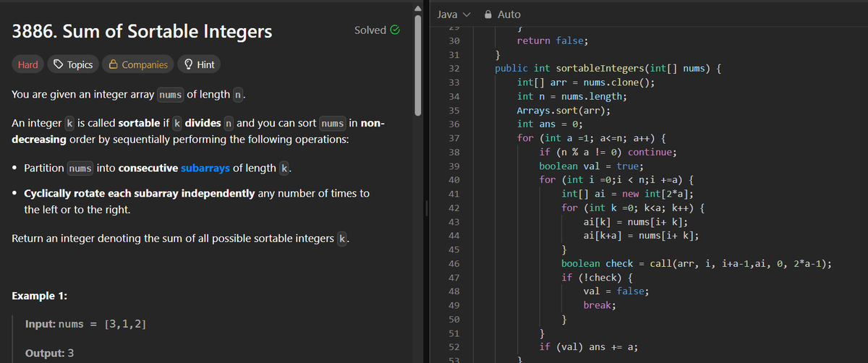Open the Topics tag
The image size is (868, 363).
click(72, 64)
